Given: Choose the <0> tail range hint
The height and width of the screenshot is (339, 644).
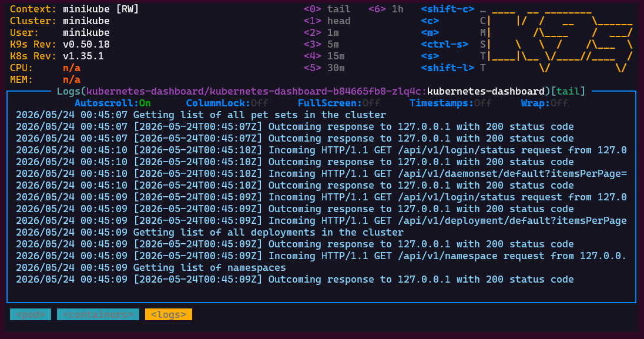Looking at the screenshot, I should (x=327, y=9).
